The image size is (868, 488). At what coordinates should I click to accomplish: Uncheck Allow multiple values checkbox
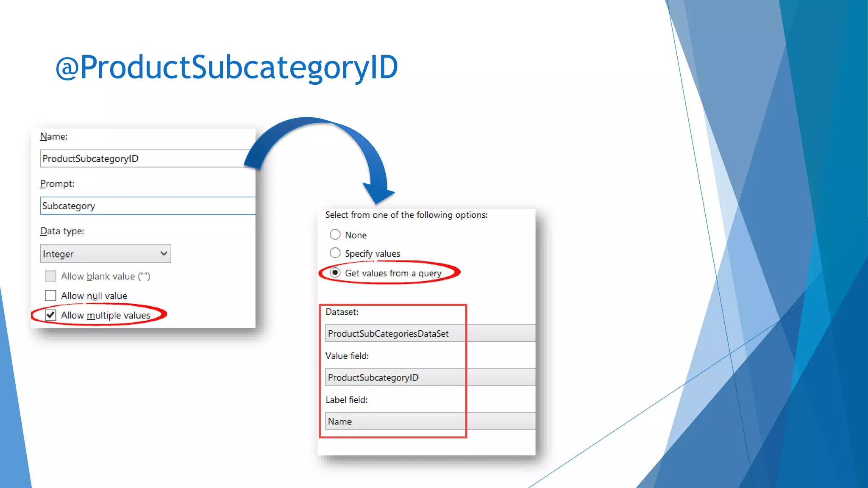(x=50, y=315)
